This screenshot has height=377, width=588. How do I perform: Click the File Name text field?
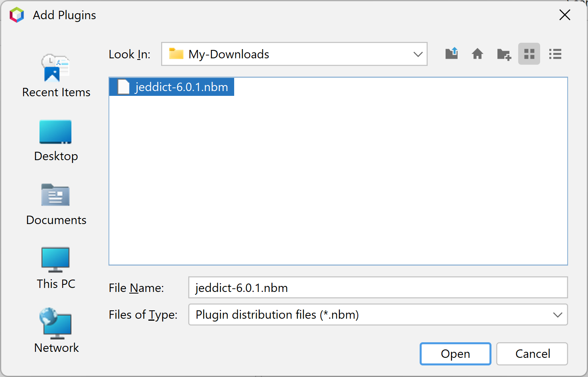click(377, 288)
